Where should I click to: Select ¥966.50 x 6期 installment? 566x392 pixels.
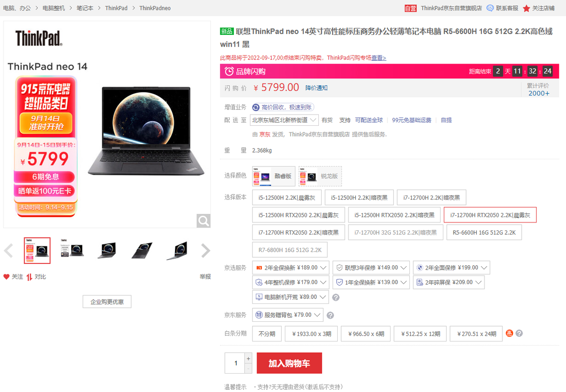click(366, 334)
